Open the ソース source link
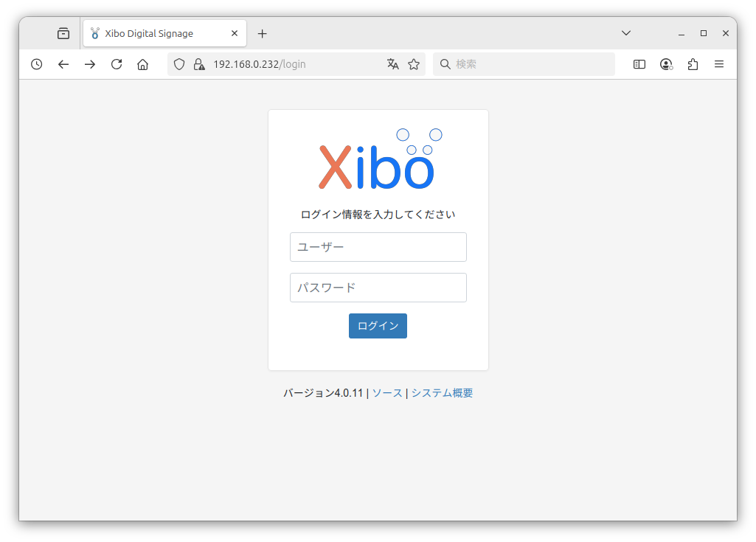 pyautogui.click(x=387, y=393)
